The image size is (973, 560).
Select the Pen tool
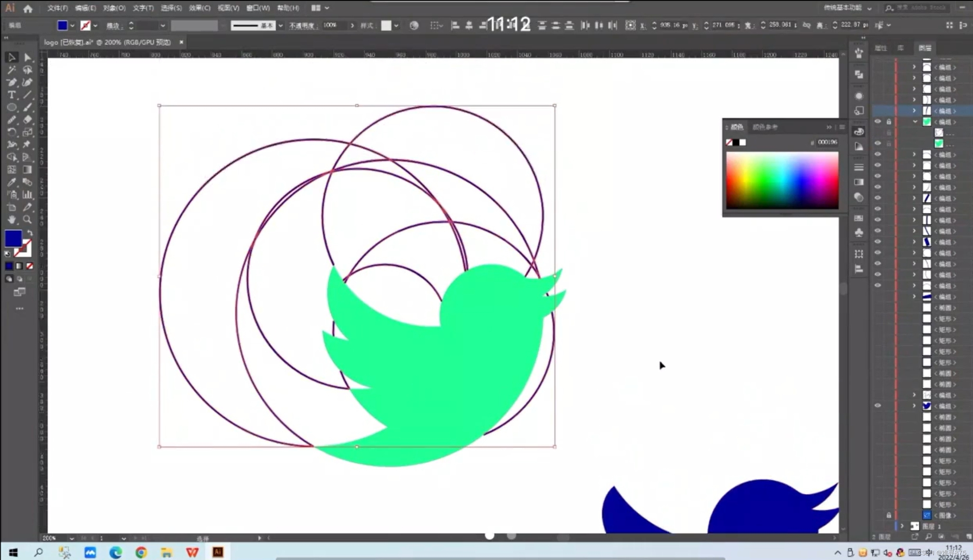(12, 82)
